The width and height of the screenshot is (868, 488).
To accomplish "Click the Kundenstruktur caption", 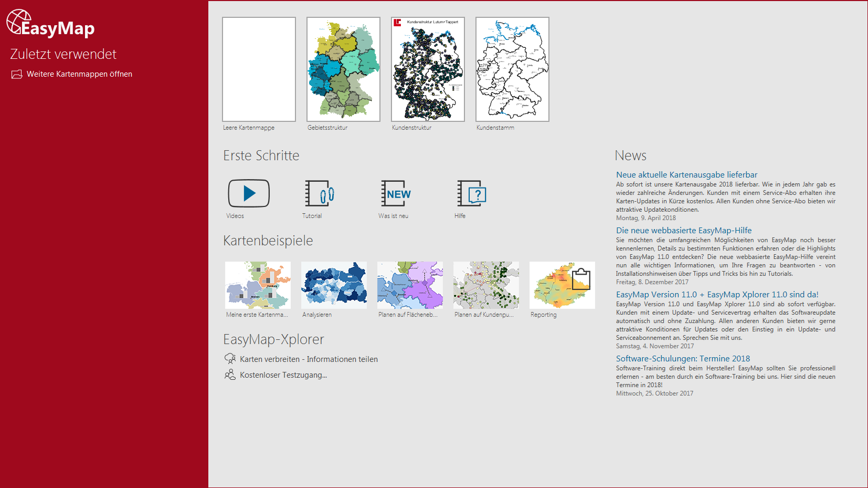I will (411, 128).
